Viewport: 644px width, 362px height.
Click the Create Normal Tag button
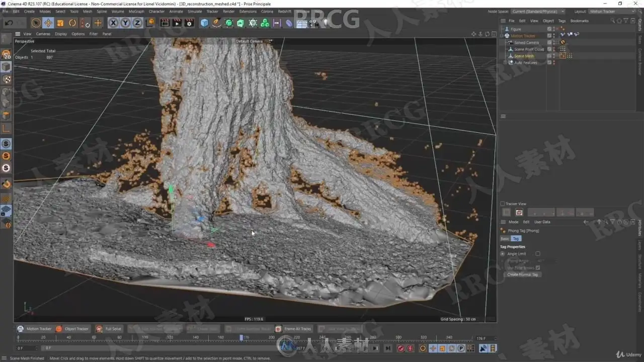coord(522,275)
